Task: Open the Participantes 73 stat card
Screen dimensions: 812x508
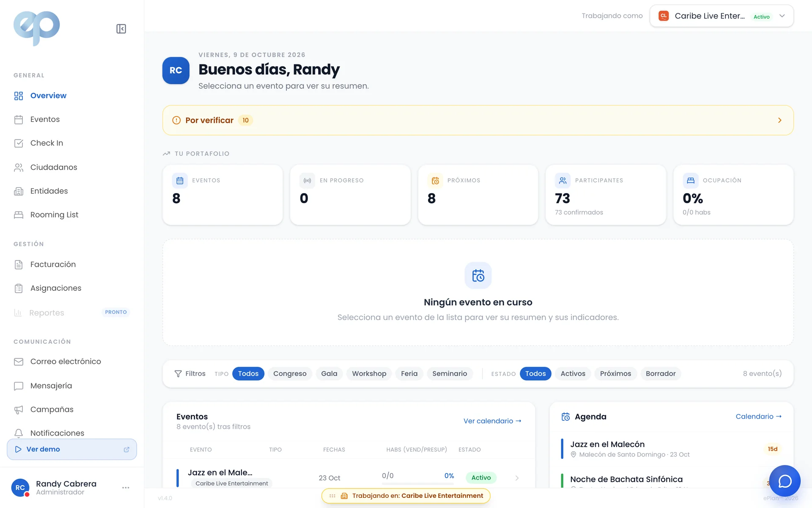Action: (x=606, y=195)
